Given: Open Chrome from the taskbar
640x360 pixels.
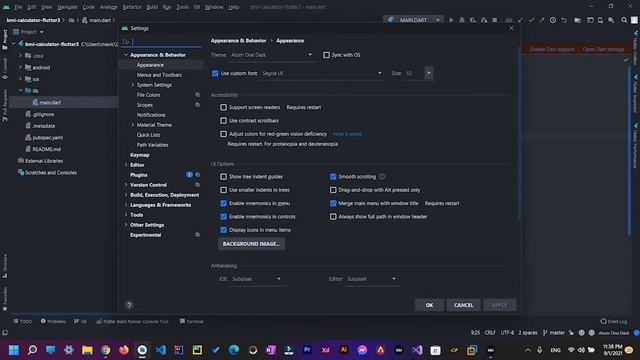Looking at the screenshot, I should tap(105, 350).
